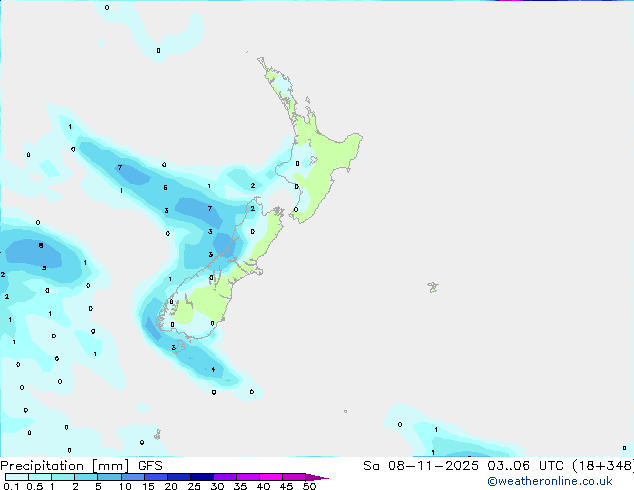The width and height of the screenshot is (634, 490).
Task: Click the 1–2 mm legend color swatch
Action: point(63,477)
